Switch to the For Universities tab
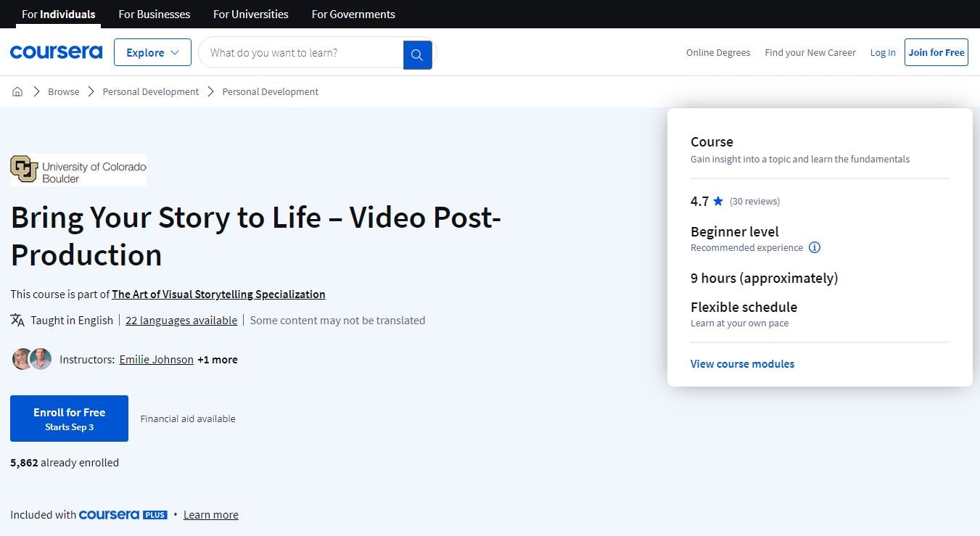980x536 pixels. (250, 14)
